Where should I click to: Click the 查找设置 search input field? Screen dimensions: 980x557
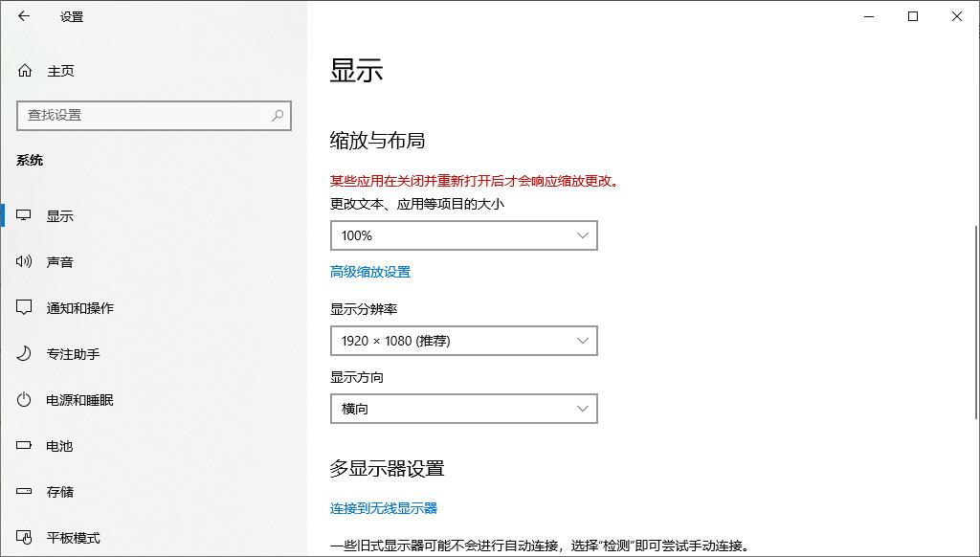[x=144, y=115]
